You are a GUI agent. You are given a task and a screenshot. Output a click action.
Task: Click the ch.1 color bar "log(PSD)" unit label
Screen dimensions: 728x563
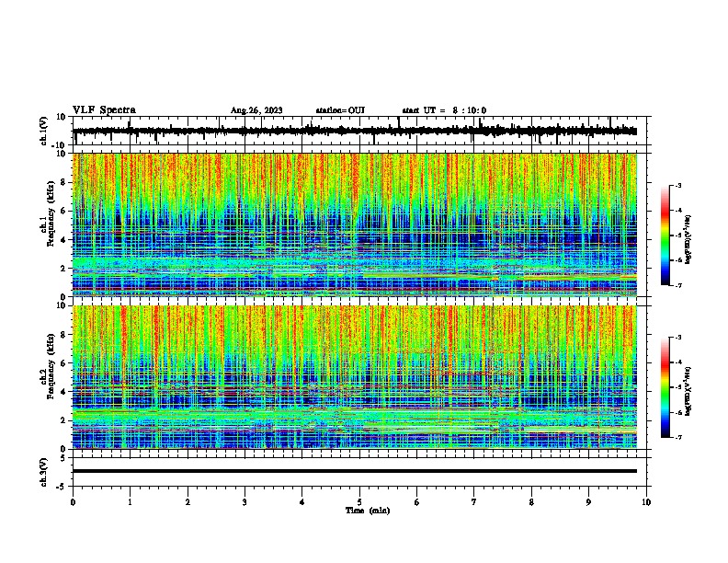688,239
